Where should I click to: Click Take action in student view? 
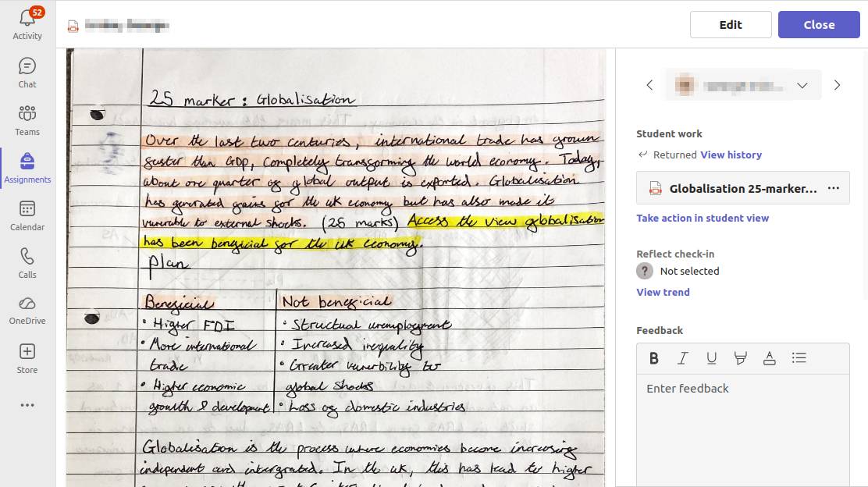703,218
